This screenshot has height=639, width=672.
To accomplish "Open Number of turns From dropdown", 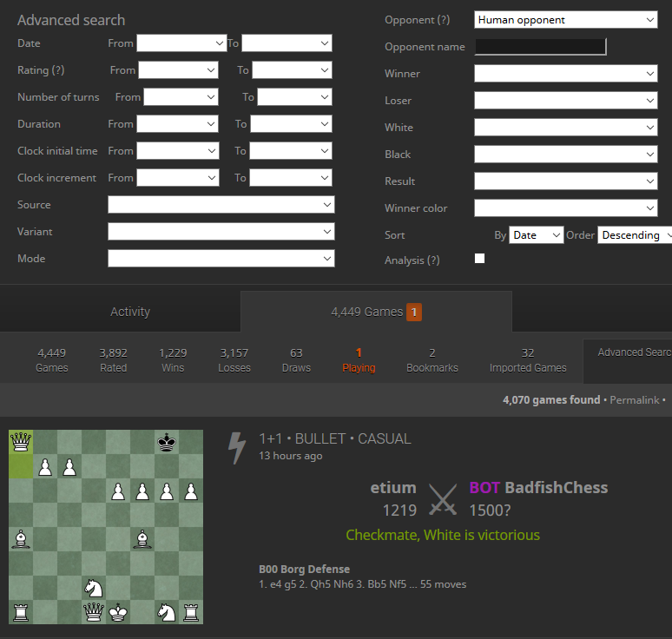I will (x=181, y=97).
